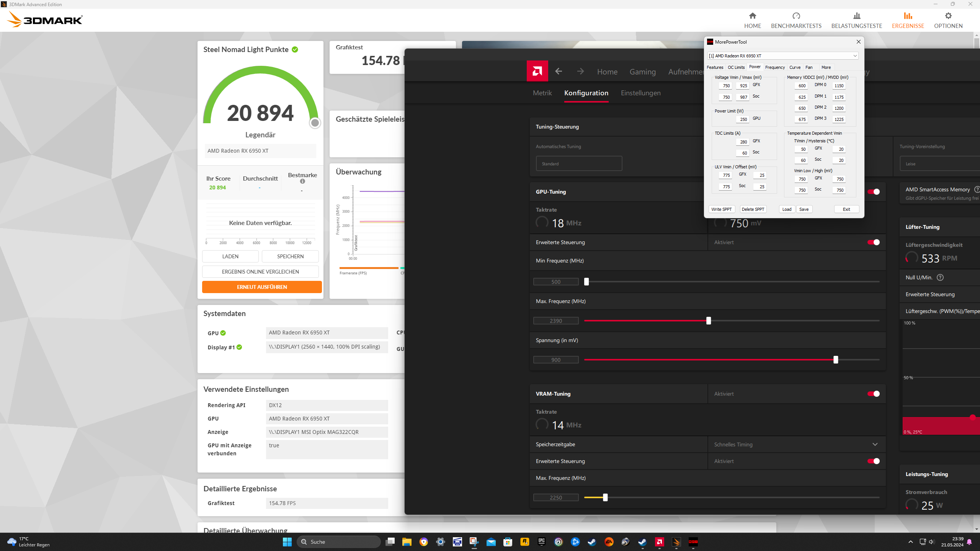Toggle the GPU-Tuning switch off
This screenshot has width=980, height=551.
click(873, 192)
